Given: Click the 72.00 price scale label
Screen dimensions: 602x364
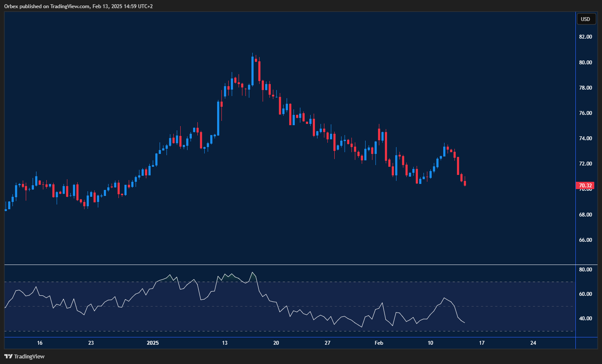Looking at the screenshot, I should [585, 164].
